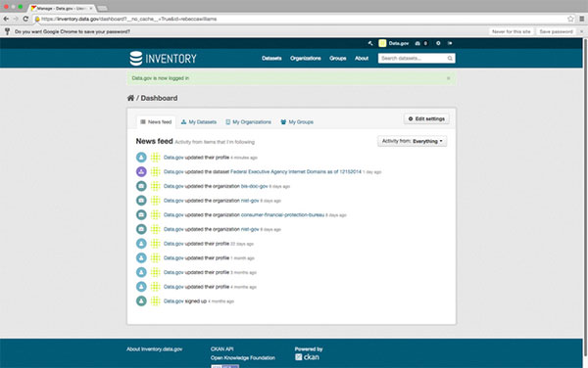Open the dashboard notifications icon in top bar
This screenshot has height=368, width=588.
pyautogui.click(x=417, y=43)
